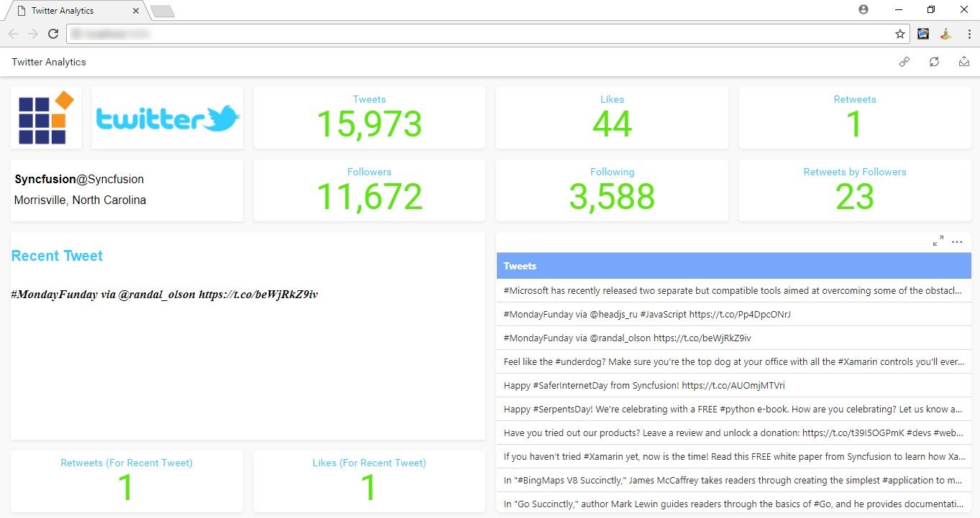980x518 pixels.
Task: Click the dashboard export mail icon
Action: coord(964,62)
